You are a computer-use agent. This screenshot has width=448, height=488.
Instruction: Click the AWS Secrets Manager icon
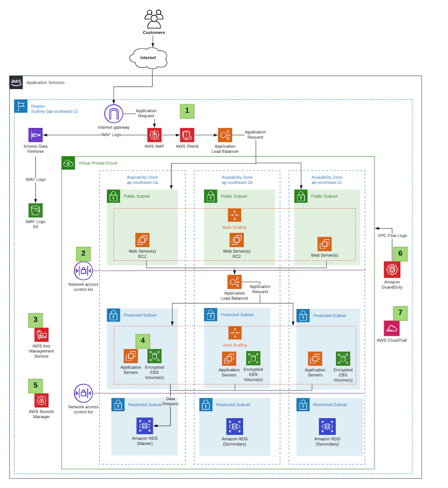click(42, 400)
